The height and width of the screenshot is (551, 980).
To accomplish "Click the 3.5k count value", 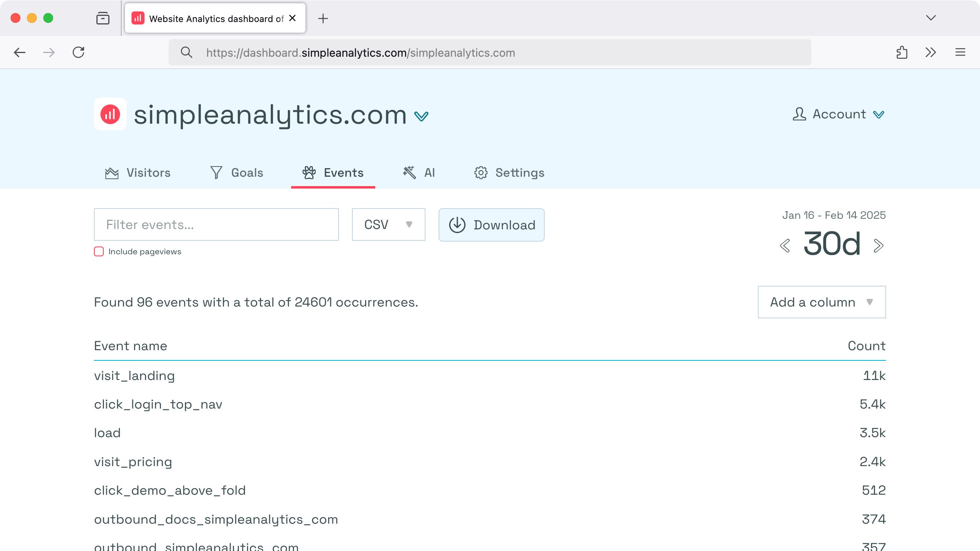I will tap(873, 433).
